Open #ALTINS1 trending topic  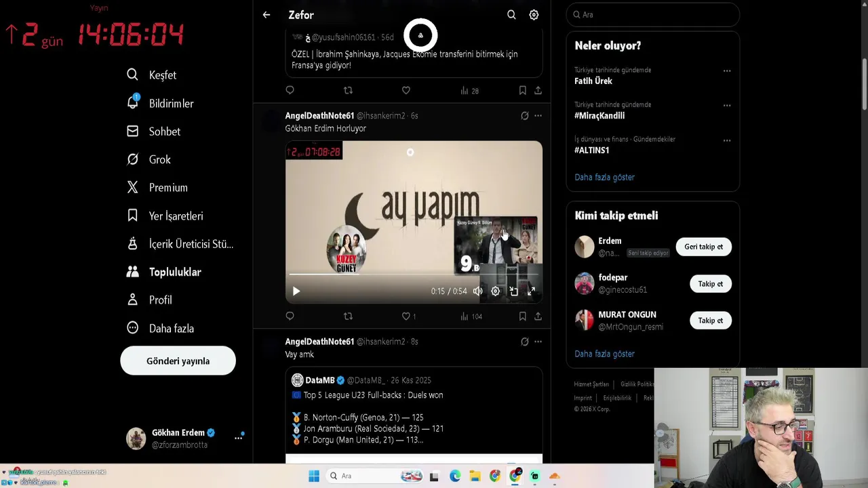[x=592, y=150]
